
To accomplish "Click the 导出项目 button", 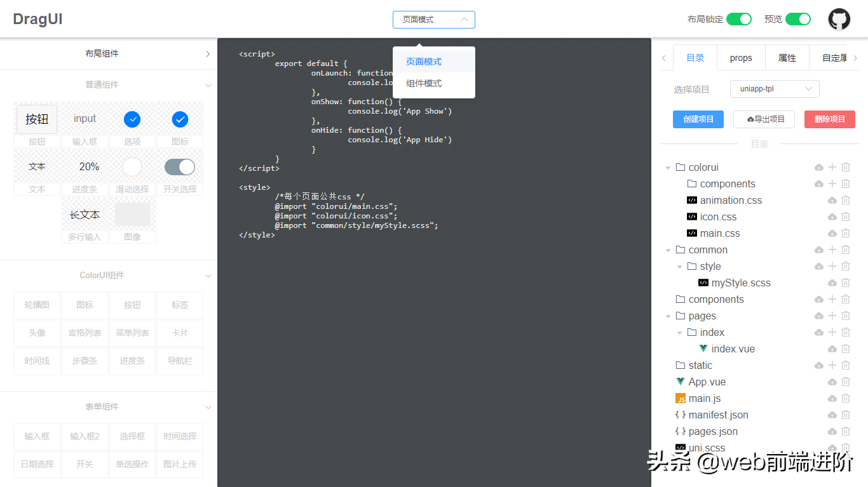I will click(x=764, y=119).
